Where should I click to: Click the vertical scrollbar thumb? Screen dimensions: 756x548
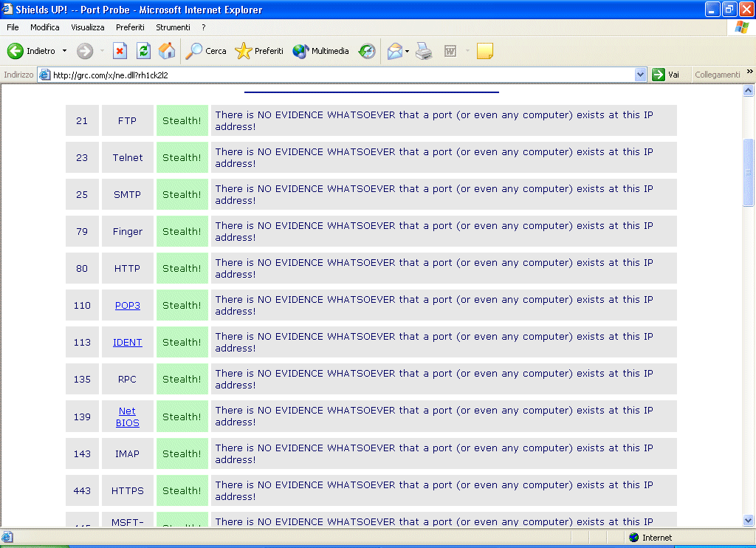click(749, 172)
